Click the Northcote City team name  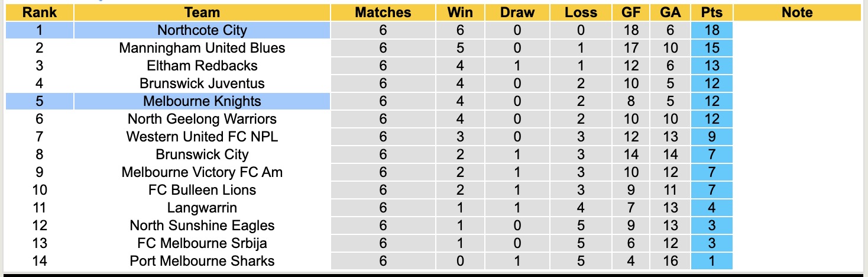pyautogui.click(x=202, y=30)
